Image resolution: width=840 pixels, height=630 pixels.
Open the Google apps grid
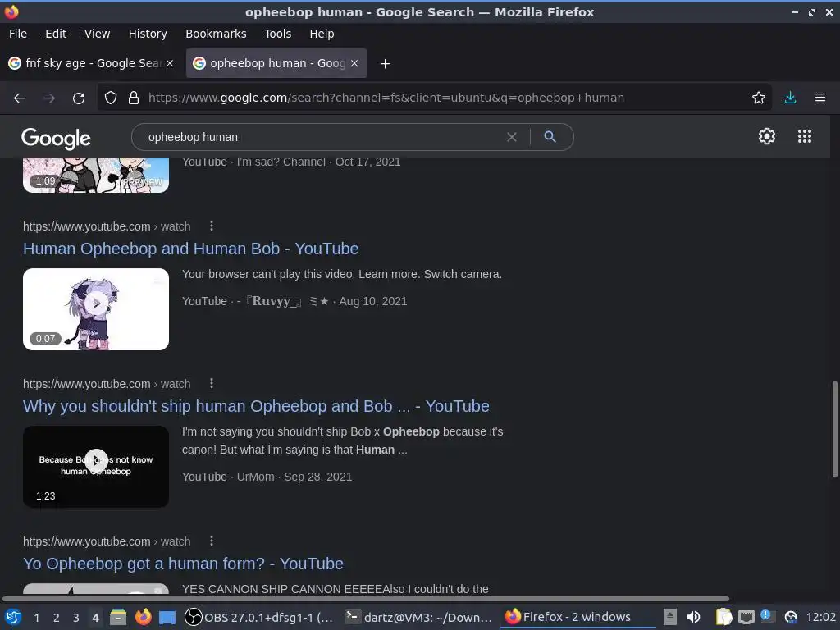pos(805,136)
